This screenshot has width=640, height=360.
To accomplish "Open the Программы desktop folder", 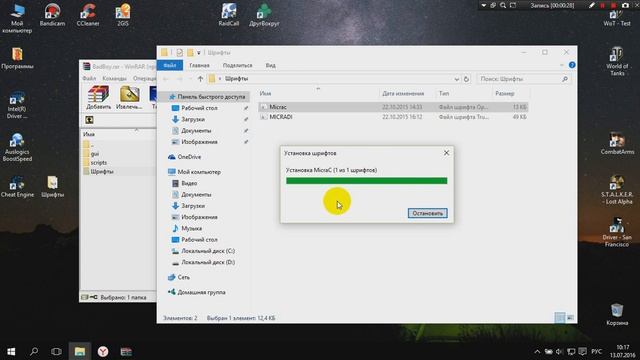I will (17, 58).
